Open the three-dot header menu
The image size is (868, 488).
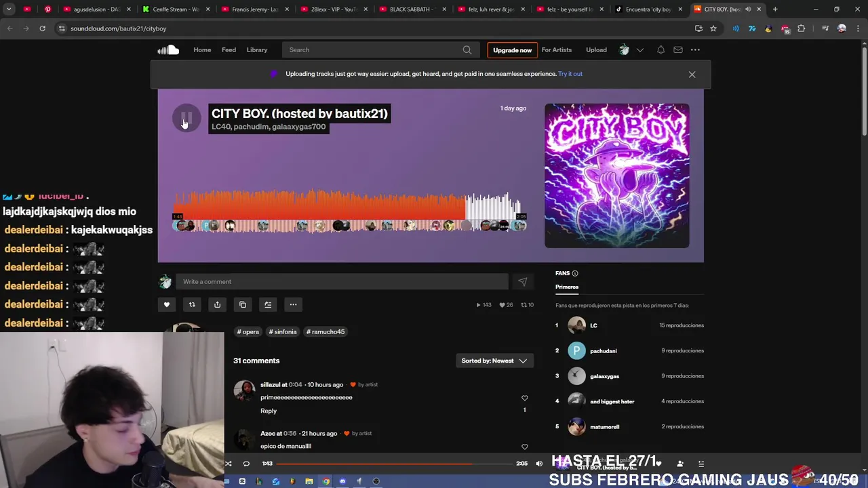[695, 49]
